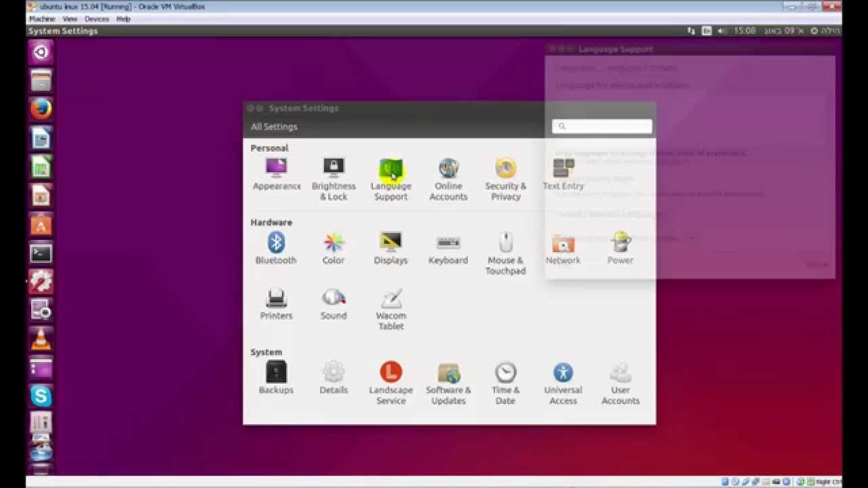Open the VirtualBox Machine menu
Image resolution: width=868 pixels, height=488 pixels.
(x=42, y=19)
